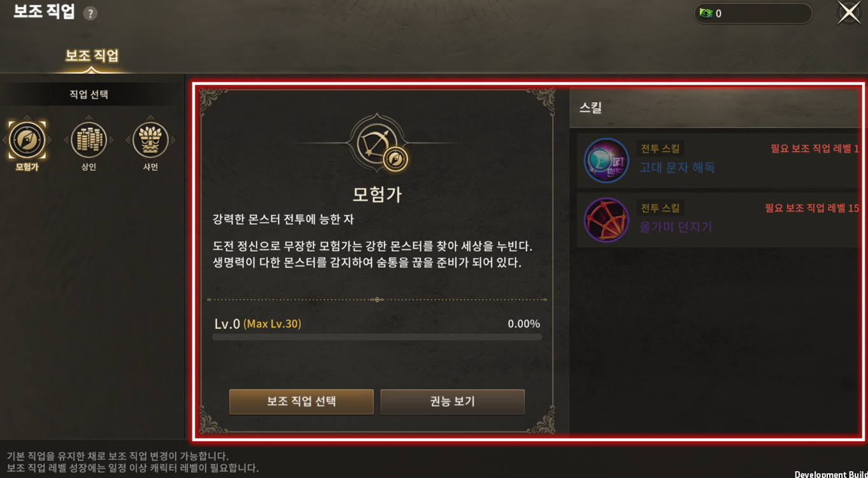Select the 상인 merchant job icon

click(x=89, y=140)
